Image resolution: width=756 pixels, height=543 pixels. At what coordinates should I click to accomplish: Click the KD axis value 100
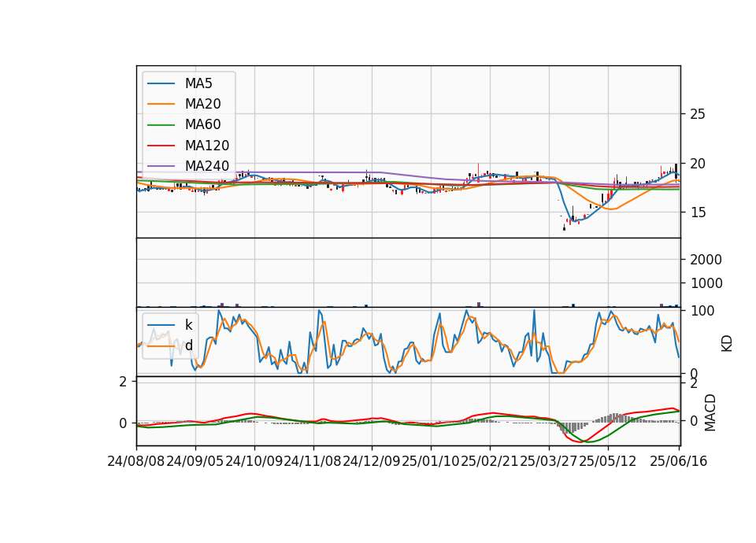(702, 311)
